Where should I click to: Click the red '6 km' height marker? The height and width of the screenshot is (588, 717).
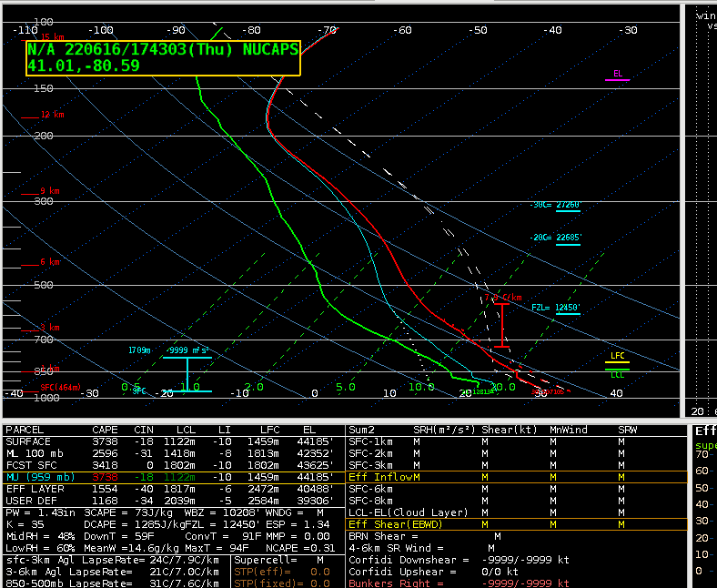click(50, 262)
